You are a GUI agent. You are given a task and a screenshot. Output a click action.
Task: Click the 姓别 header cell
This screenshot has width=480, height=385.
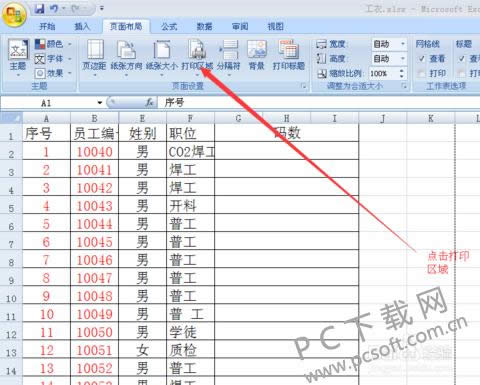(x=142, y=133)
